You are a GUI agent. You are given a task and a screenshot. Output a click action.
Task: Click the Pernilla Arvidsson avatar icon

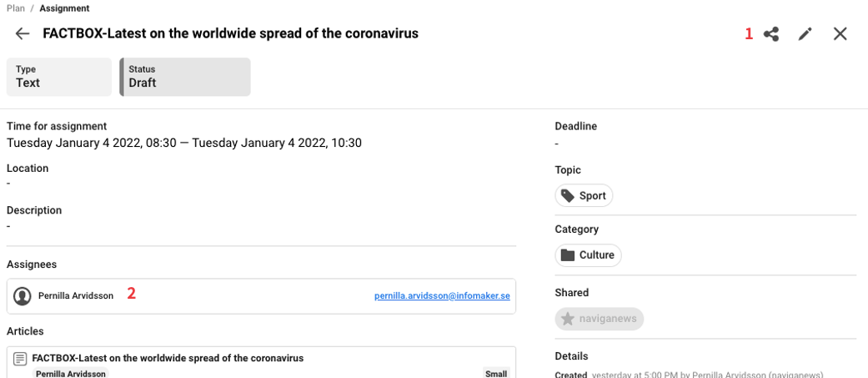(23, 296)
